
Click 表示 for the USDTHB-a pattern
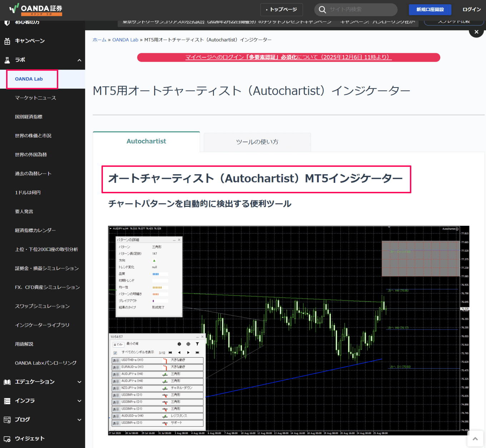116,360
